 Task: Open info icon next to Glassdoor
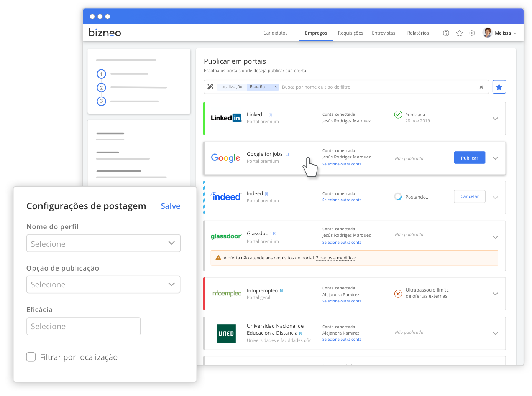275,233
